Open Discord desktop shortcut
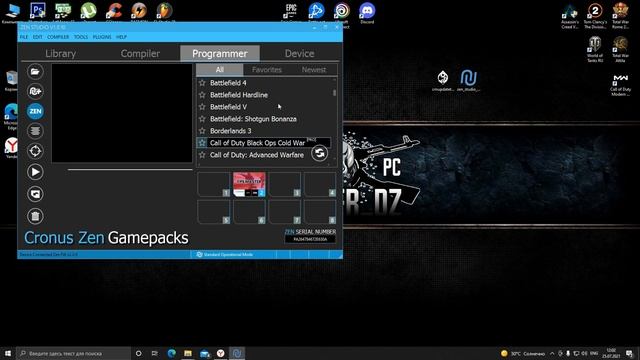Screen dimensions: 640x360 (x=367, y=13)
